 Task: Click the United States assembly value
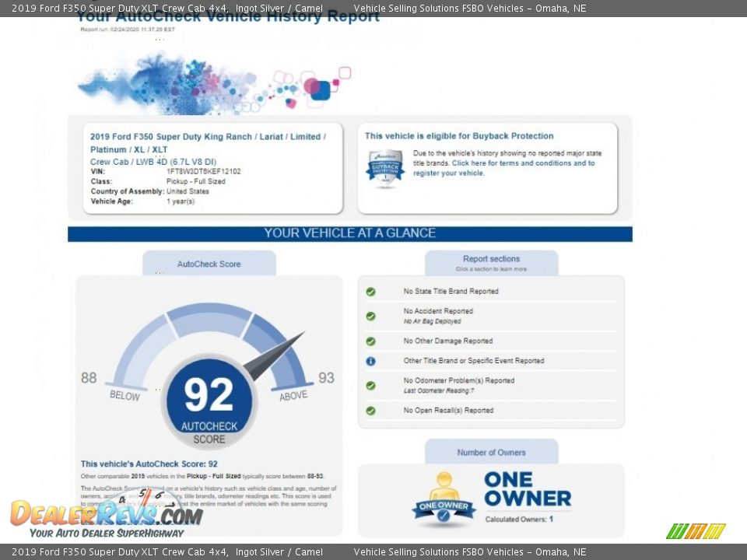click(188, 191)
